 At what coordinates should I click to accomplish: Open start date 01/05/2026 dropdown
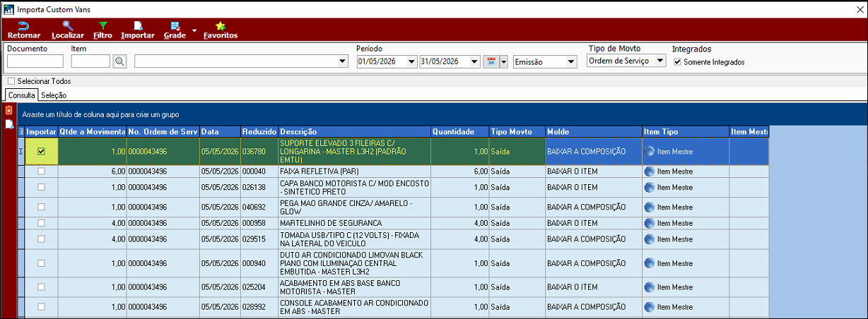pos(411,61)
